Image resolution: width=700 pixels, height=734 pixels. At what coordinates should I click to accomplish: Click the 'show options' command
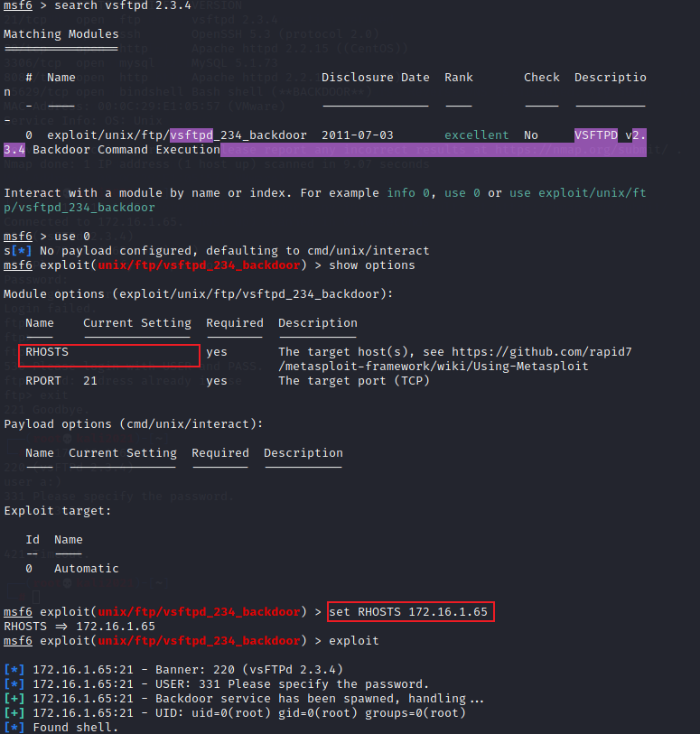[x=372, y=265]
